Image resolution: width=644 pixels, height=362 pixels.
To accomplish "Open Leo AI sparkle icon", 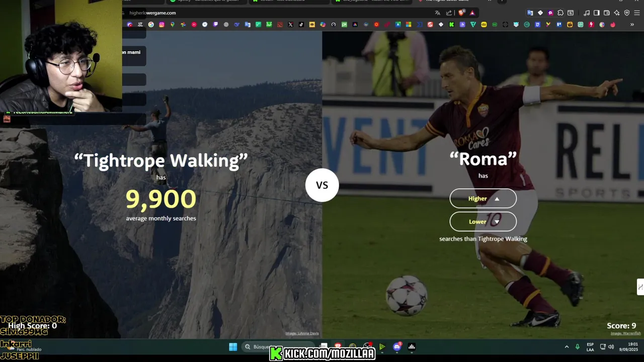I will point(617,13).
